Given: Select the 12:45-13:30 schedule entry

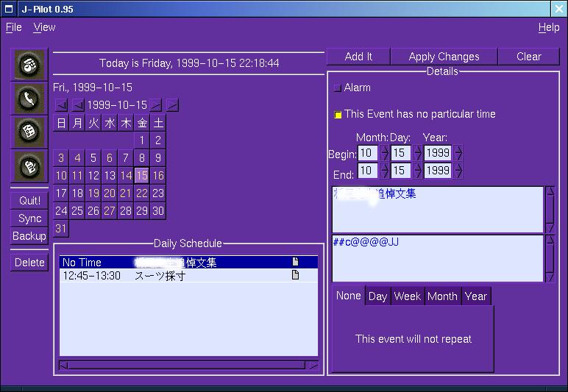Looking at the screenshot, I should point(188,276).
